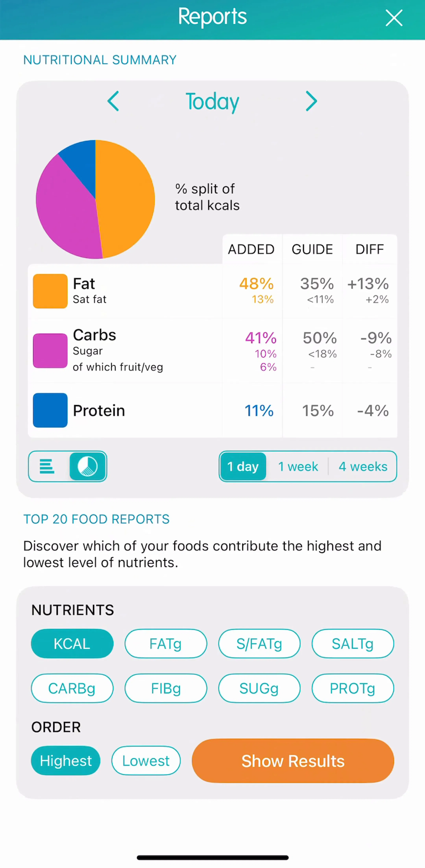Image resolution: width=425 pixels, height=868 pixels.
Task: Pick Lowest order option
Action: point(146,761)
